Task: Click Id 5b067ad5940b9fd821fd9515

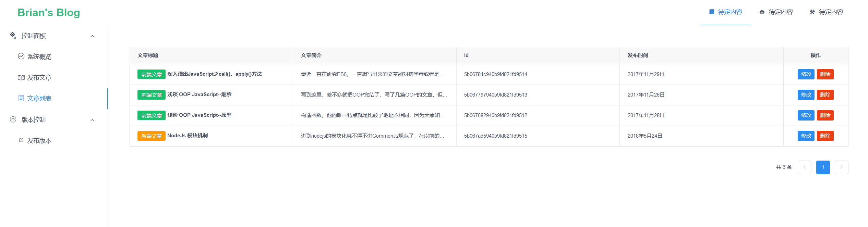Action: [496, 136]
